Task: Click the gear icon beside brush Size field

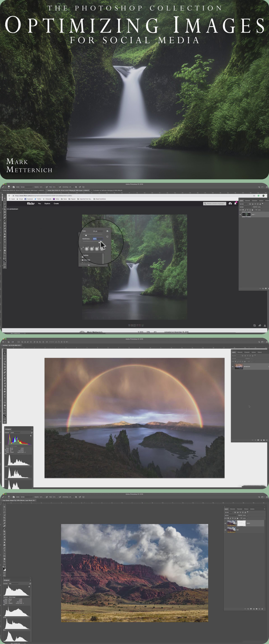Action: (x=107, y=231)
